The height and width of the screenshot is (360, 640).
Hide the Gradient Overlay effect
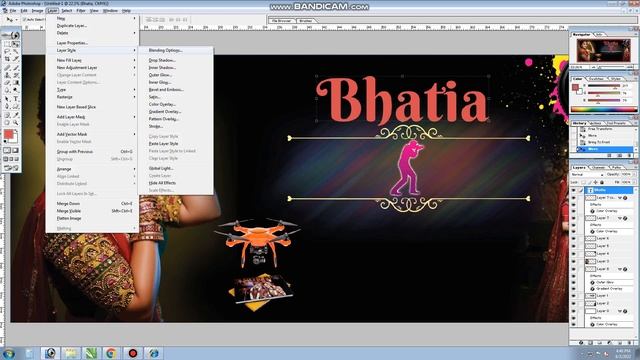click(x=573, y=289)
